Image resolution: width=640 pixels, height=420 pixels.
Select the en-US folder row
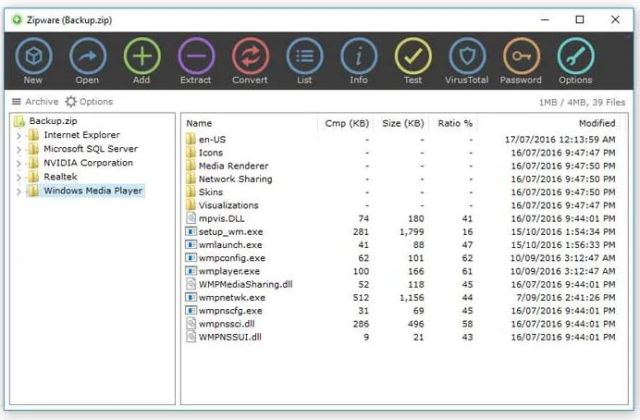click(x=401, y=140)
